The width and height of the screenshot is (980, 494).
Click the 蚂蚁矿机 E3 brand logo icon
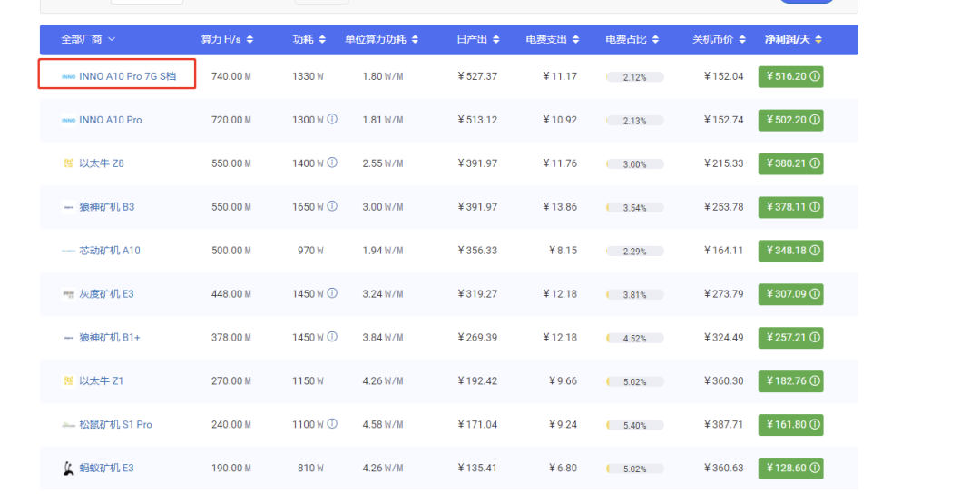tap(68, 468)
